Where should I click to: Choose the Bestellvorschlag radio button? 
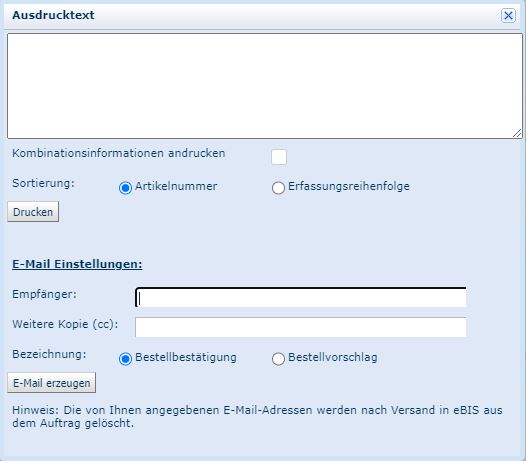tap(278, 359)
